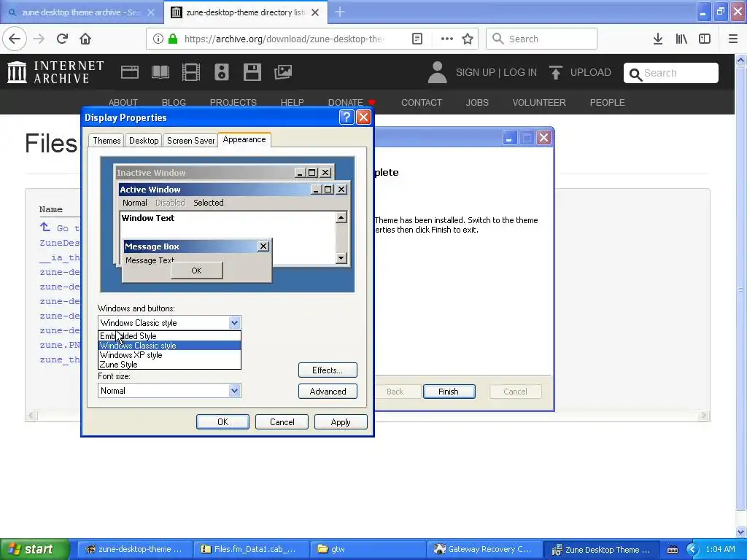
Task: Open site information icon in address bar
Action: [158, 39]
